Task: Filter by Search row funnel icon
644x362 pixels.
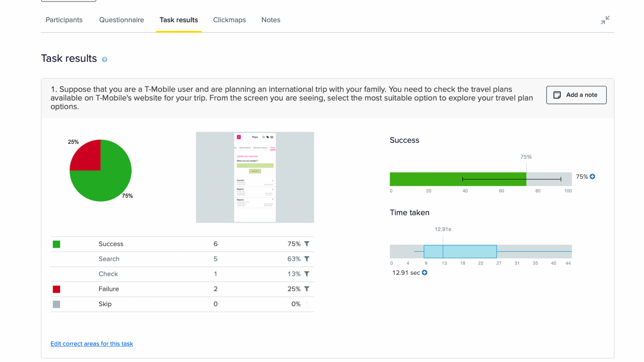Action: pyautogui.click(x=307, y=259)
